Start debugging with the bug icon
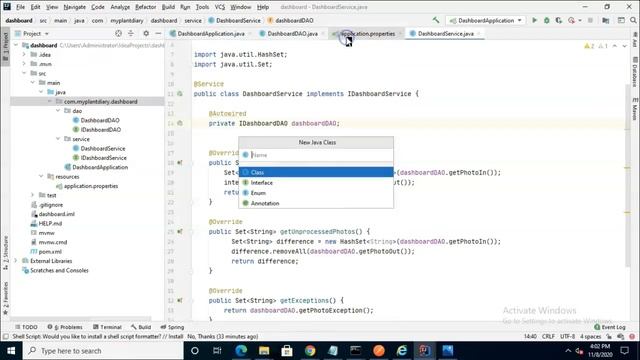Viewport: 640px width, 360px height. [547, 20]
